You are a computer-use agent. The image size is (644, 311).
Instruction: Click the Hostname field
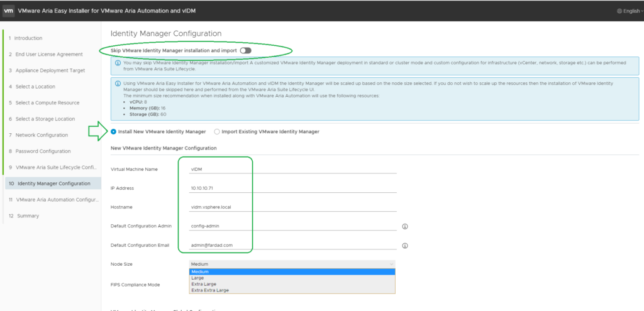[x=292, y=207]
